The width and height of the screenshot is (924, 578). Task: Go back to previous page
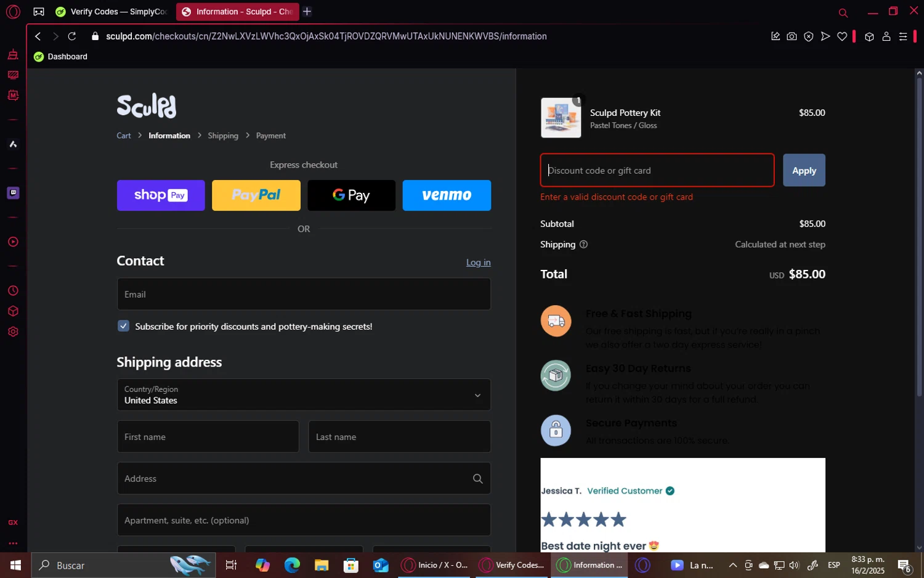click(38, 36)
